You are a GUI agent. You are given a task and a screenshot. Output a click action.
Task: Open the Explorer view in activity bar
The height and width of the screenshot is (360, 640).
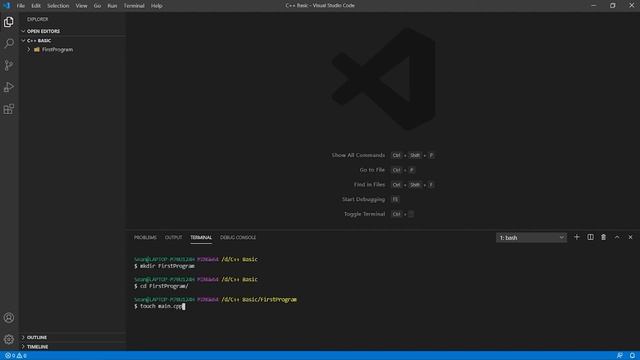pyautogui.click(x=9, y=22)
